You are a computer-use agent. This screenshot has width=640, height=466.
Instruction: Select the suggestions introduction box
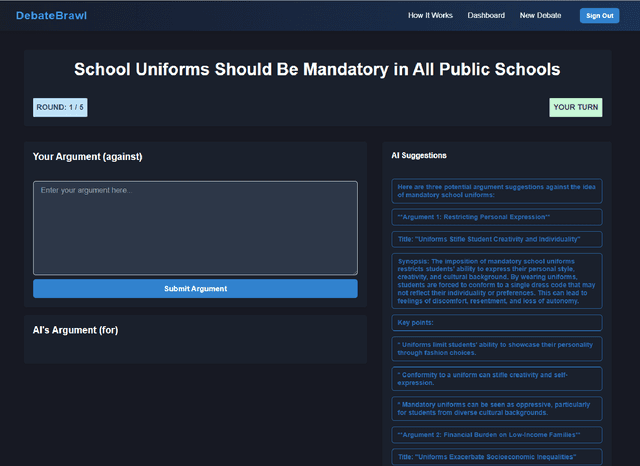click(497, 191)
